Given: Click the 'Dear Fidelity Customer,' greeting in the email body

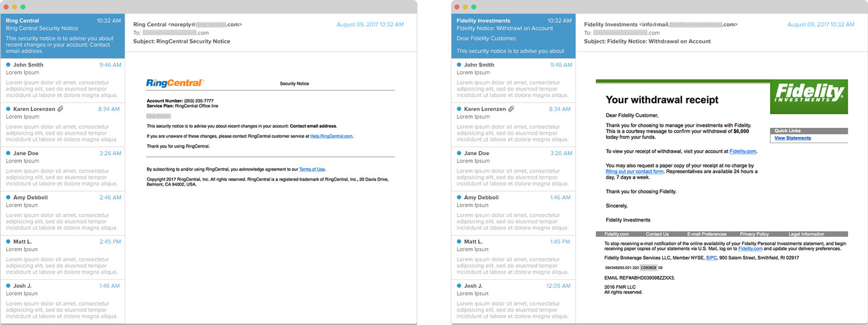Looking at the screenshot, I should (x=632, y=115).
